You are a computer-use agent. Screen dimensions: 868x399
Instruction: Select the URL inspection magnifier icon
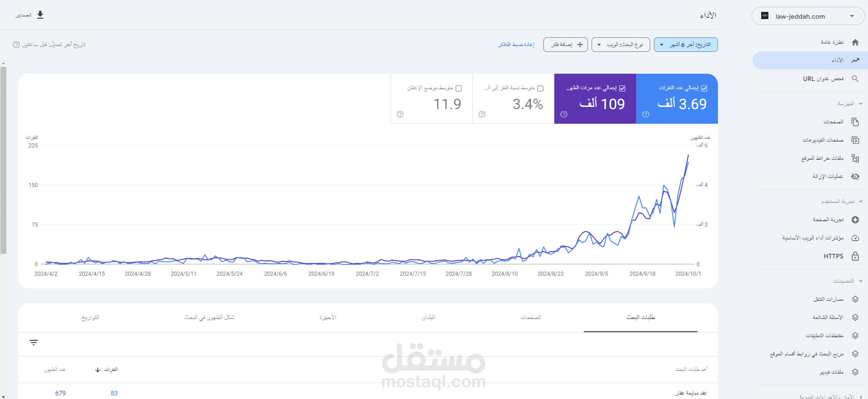click(x=855, y=79)
